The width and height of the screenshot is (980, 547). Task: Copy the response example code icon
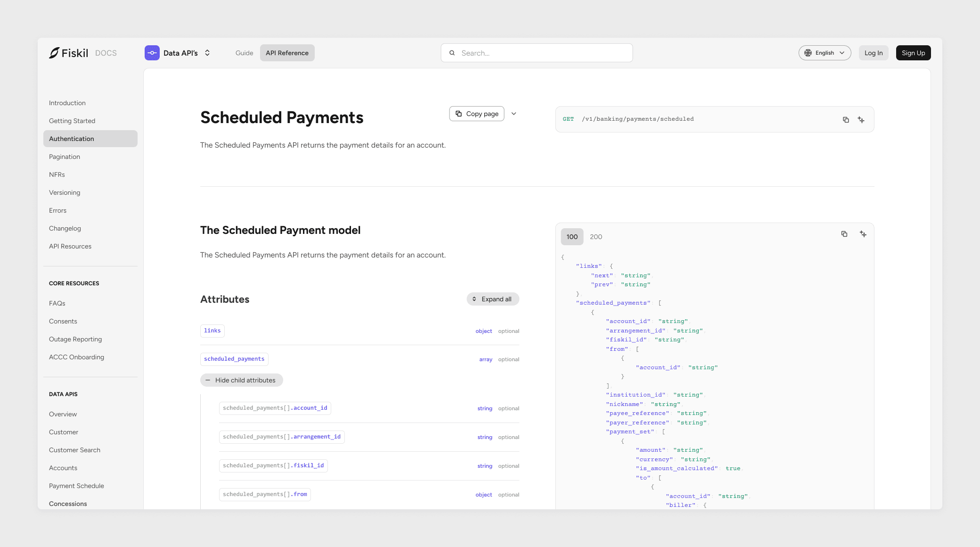click(844, 234)
